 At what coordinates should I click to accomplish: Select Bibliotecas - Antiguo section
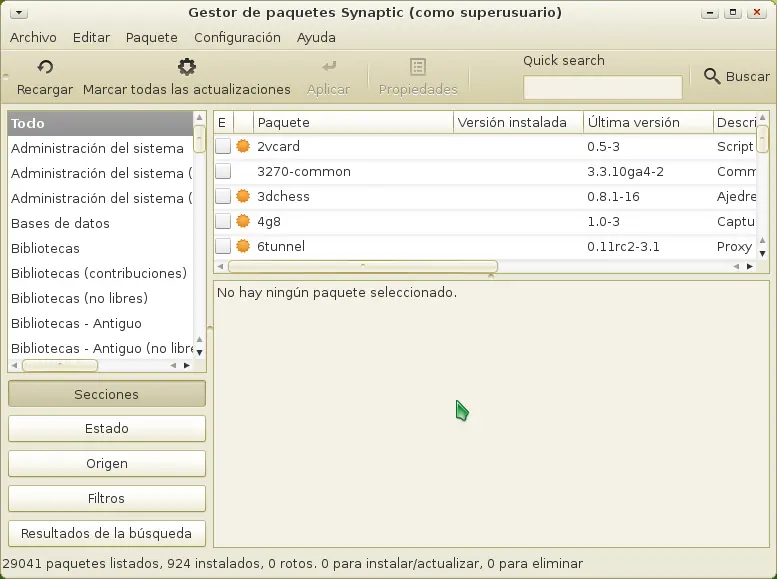100,323
